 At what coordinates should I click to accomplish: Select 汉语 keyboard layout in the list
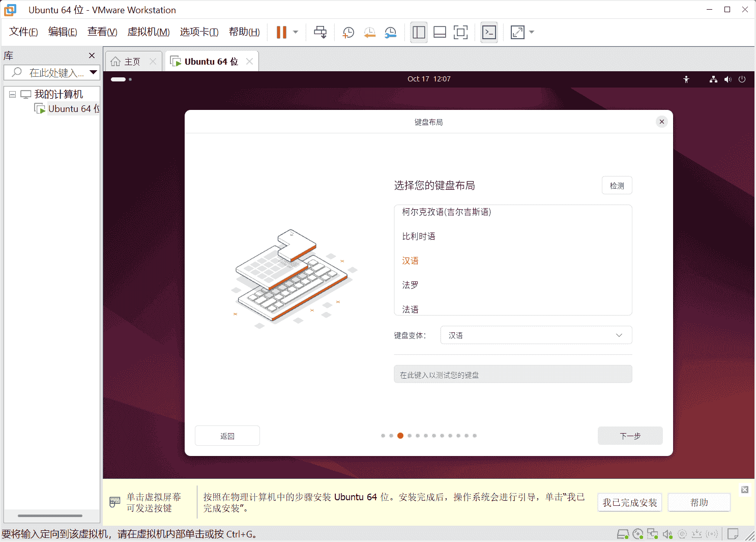click(x=513, y=261)
